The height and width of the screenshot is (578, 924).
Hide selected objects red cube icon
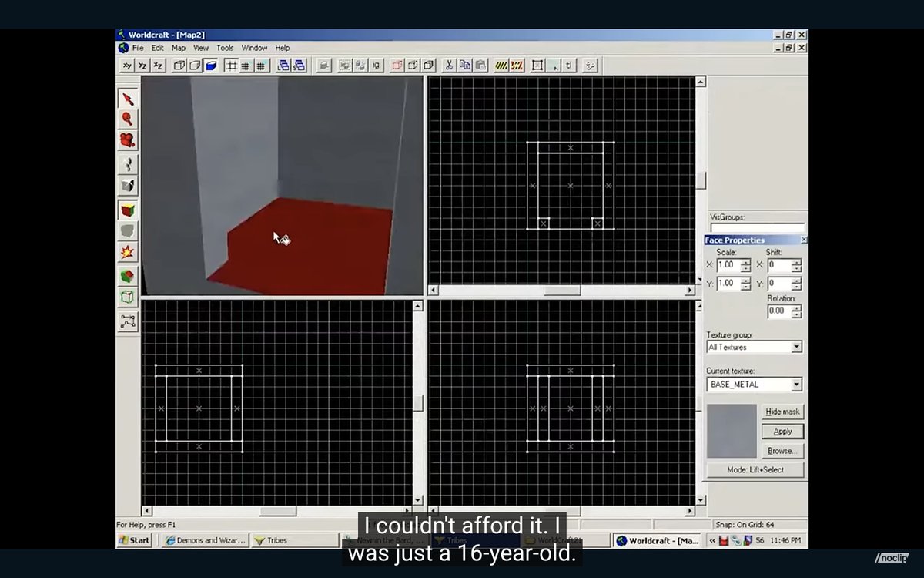(x=398, y=66)
